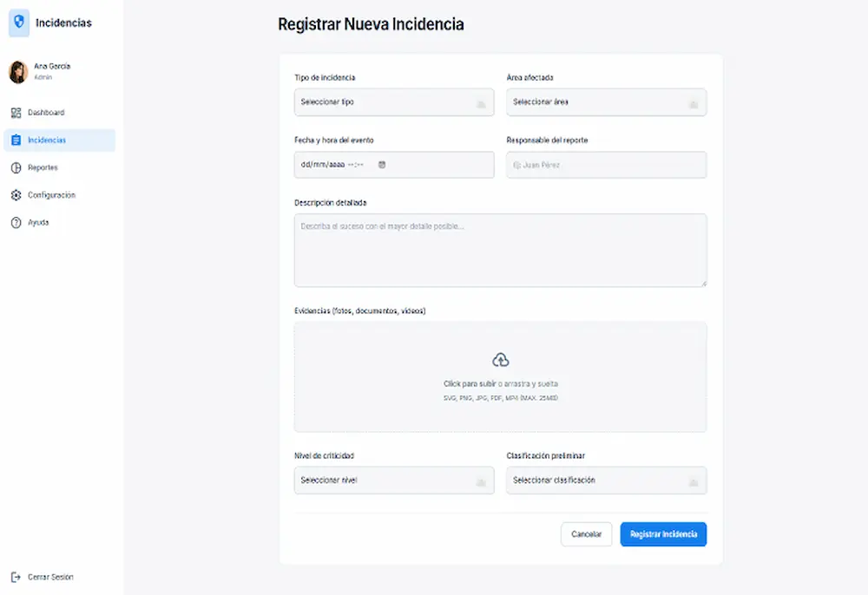Click the cloud upload icon in Evidencias
868x595 pixels.
500,358
